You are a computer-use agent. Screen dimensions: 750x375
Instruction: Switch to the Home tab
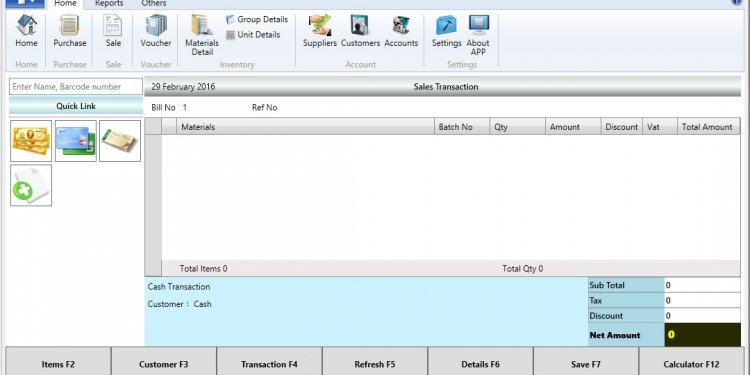tap(66, 4)
